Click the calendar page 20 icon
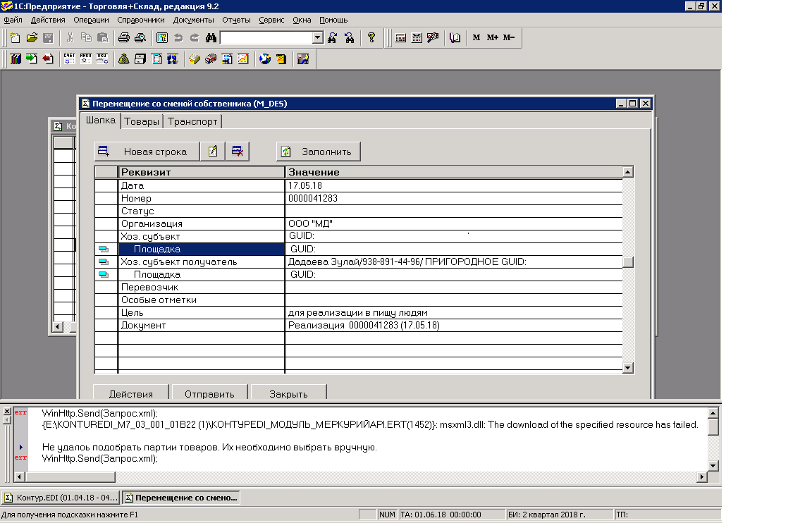 [x=281, y=59]
